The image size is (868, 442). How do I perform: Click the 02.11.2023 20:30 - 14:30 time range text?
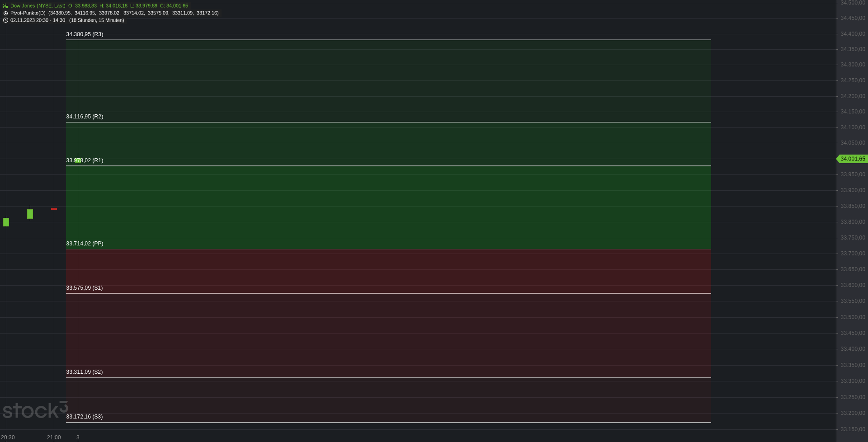coord(38,20)
